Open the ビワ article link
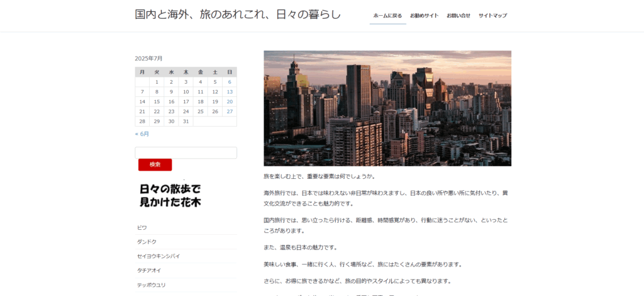This screenshot has width=644, height=296. 142,227
